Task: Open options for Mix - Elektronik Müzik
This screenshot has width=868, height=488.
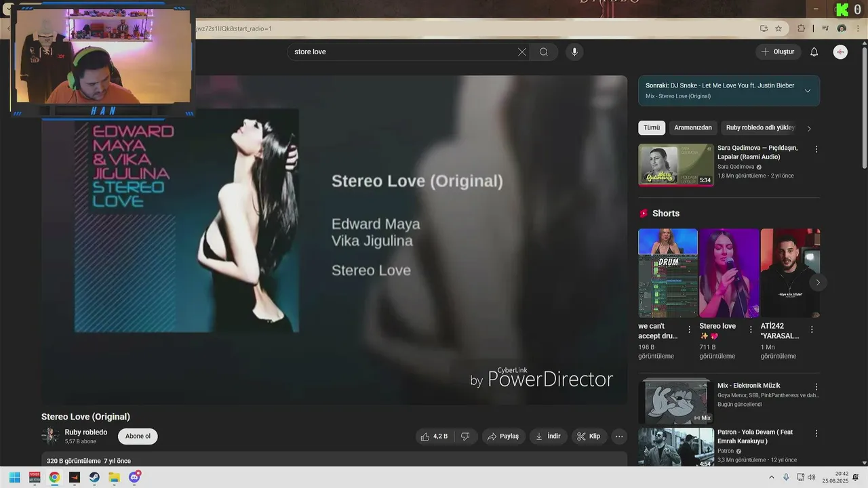Action: 816,386
